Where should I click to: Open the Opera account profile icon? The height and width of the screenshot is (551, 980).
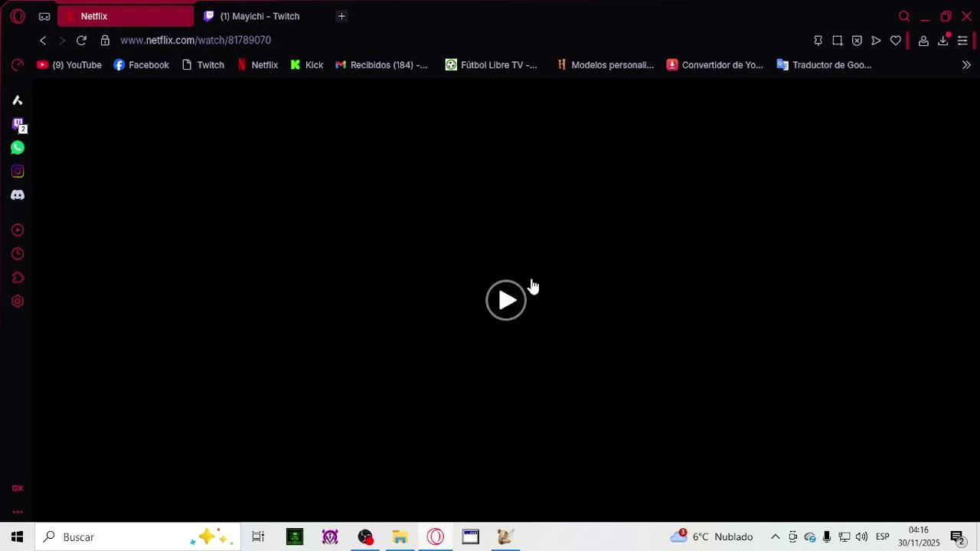click(x=923, y=41)
